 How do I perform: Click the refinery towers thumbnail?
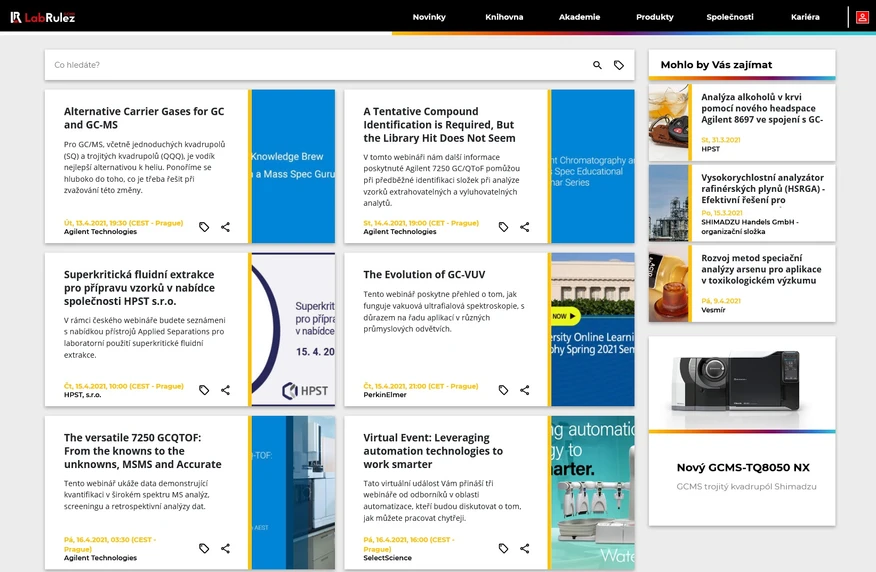(x=669, y=203)
